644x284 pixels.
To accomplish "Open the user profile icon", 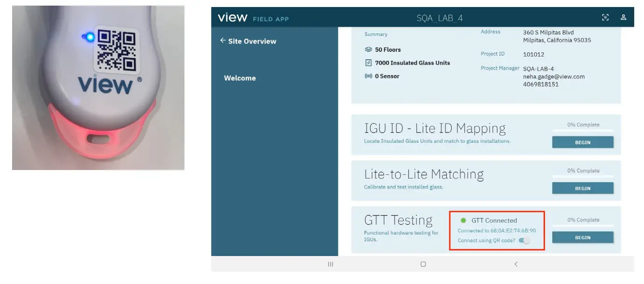I will point(623,17).
